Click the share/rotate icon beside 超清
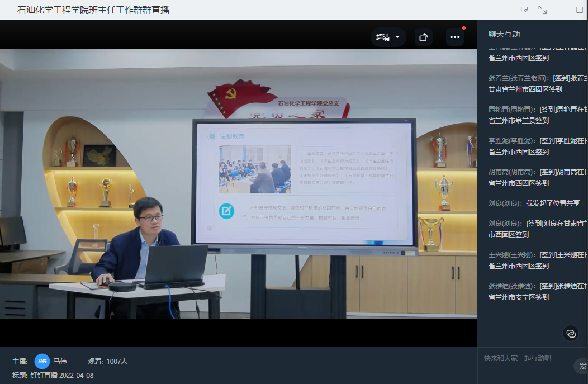This screenshot has width=588, height=384. [x=423, y=37]
